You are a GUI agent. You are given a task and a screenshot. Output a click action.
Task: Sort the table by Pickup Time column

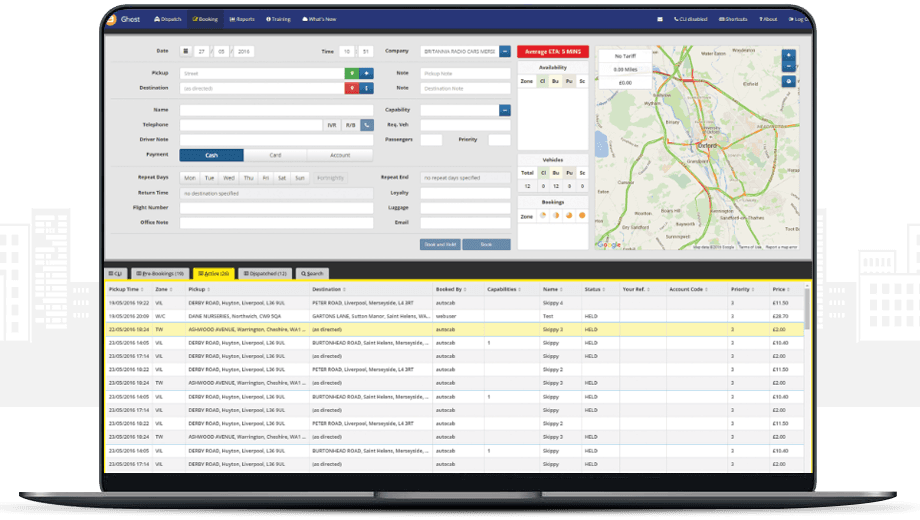tap(128, 289)
